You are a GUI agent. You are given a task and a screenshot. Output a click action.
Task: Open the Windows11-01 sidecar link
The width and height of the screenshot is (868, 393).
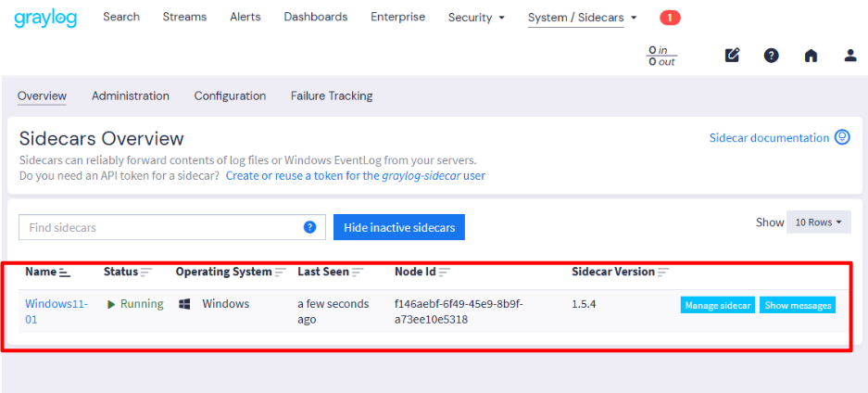click(x=57, y=311)
